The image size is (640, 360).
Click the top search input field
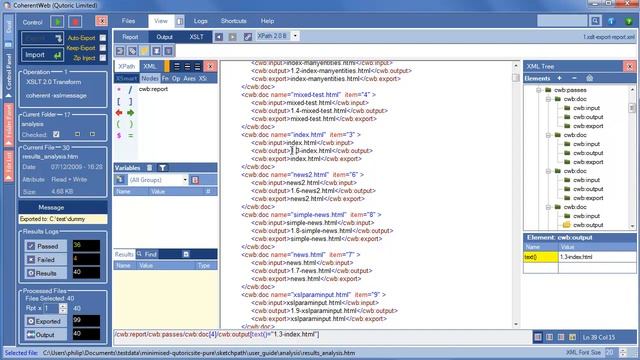[x=562, y=20]
